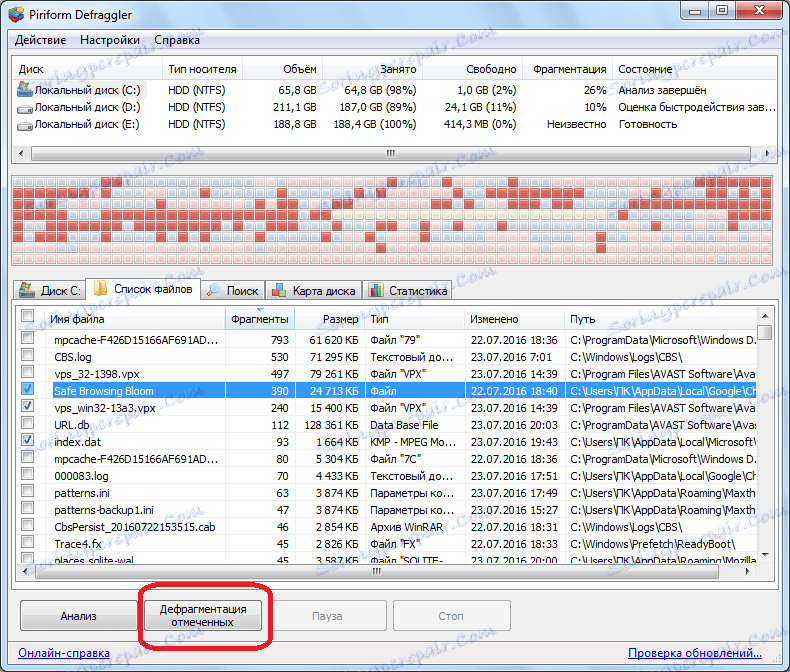Select the URL.db file row
Viewport: 790px width, 672px height.
[x=388, y=425]
